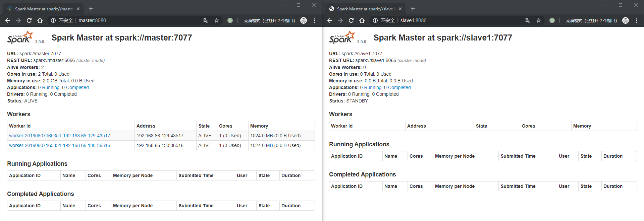Open worker link ending 192.168.66.130-36516
644x221 pixels.
(59, 145)
